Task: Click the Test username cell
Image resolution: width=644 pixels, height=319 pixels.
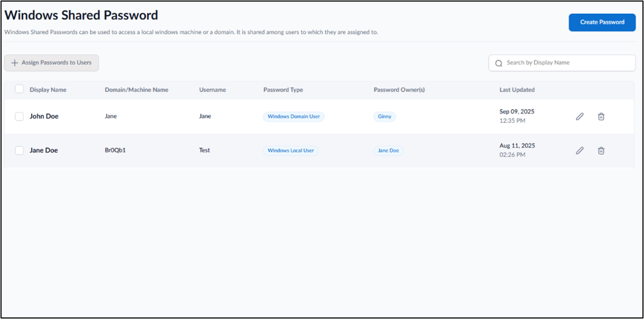Action: (204, 151)
